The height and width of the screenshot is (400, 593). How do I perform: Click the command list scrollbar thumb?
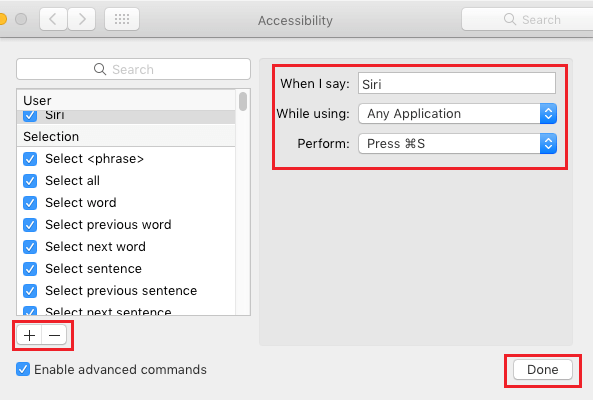[243, 101]
